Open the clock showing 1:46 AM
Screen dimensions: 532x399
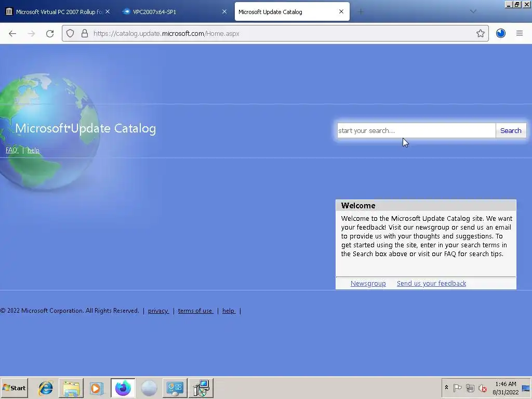pos(506,388)
